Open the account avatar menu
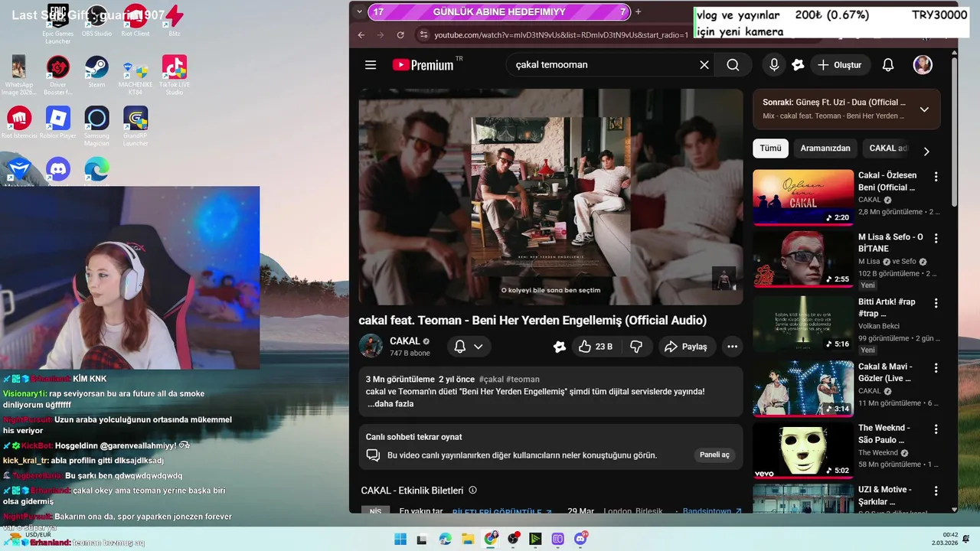This screenshot has height=551, width=980. click(x=923, y=65)
